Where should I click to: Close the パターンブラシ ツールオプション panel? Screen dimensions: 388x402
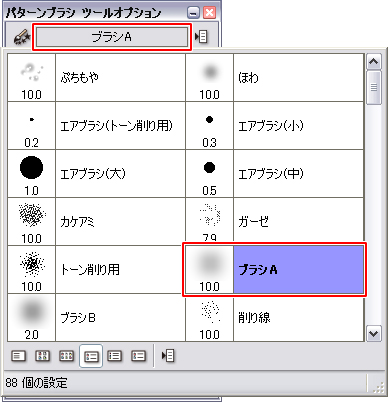(210, 13)
